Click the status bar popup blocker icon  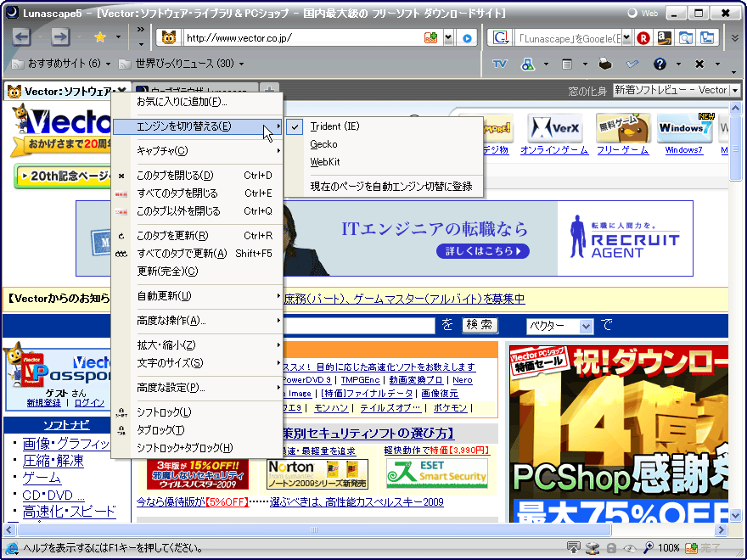coord(573,548)
